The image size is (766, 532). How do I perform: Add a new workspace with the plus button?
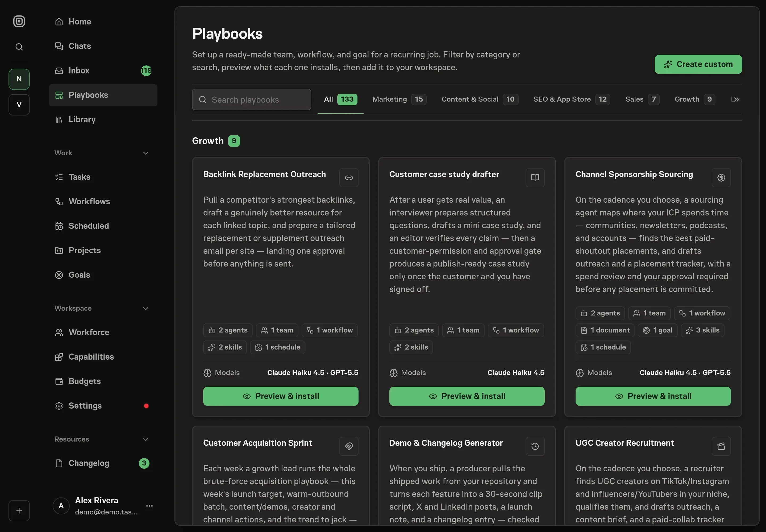pos(19,510)
